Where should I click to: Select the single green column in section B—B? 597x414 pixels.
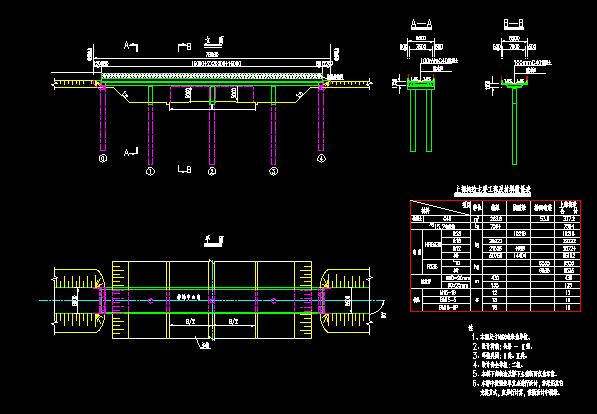point(514,127)
